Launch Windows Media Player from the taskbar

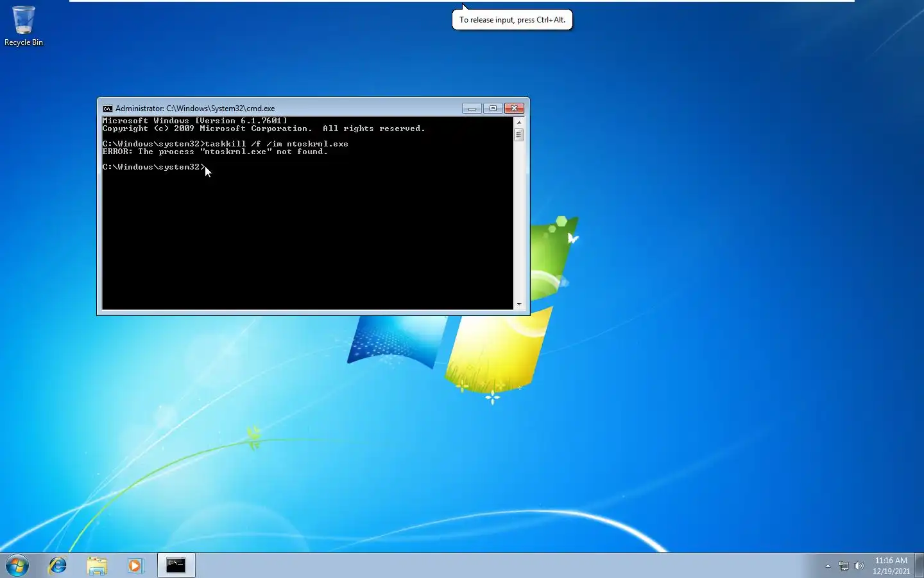[135, 565]
